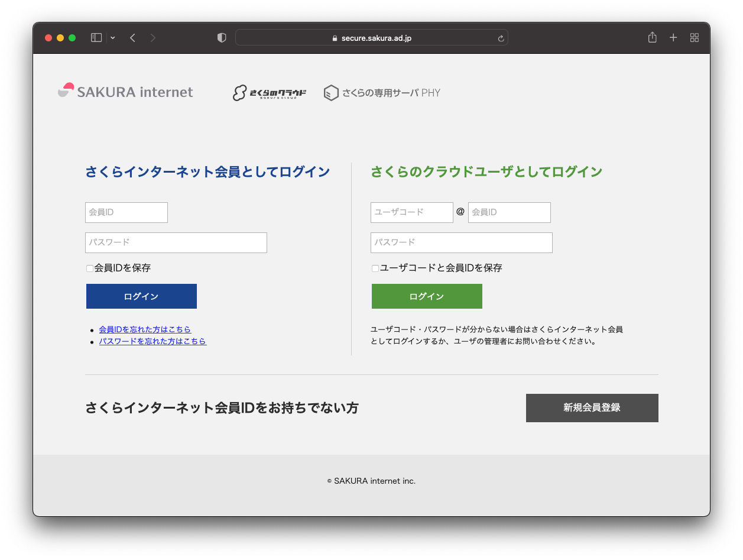
Task: Open the 会員IDを忘れた方はこちら link
Action: coord(145,329)
